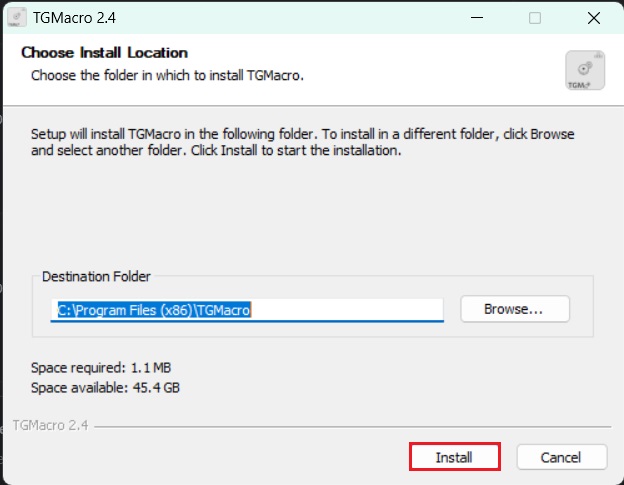This screenshot has height=485, width=624.
Task: Click the disabled maximize button
Action: [535, 18]
